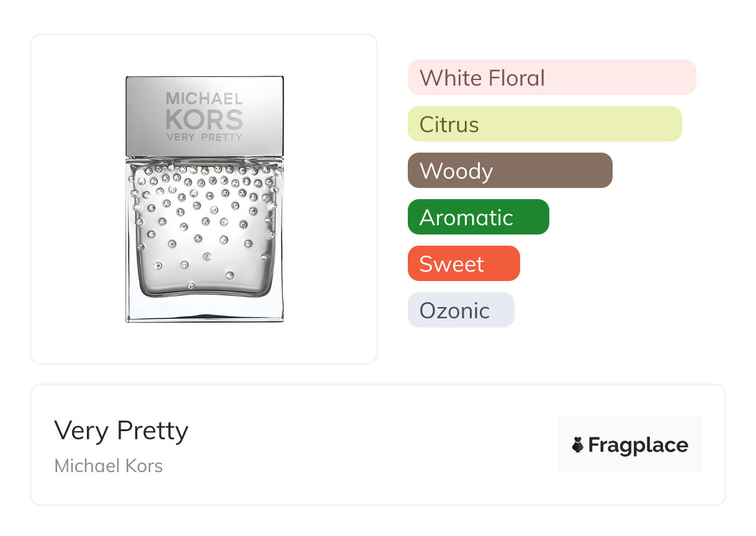Screen dimensions: 756x536
Task: Click the Michael Kors perfume bottle image
Action: point(204,199)
